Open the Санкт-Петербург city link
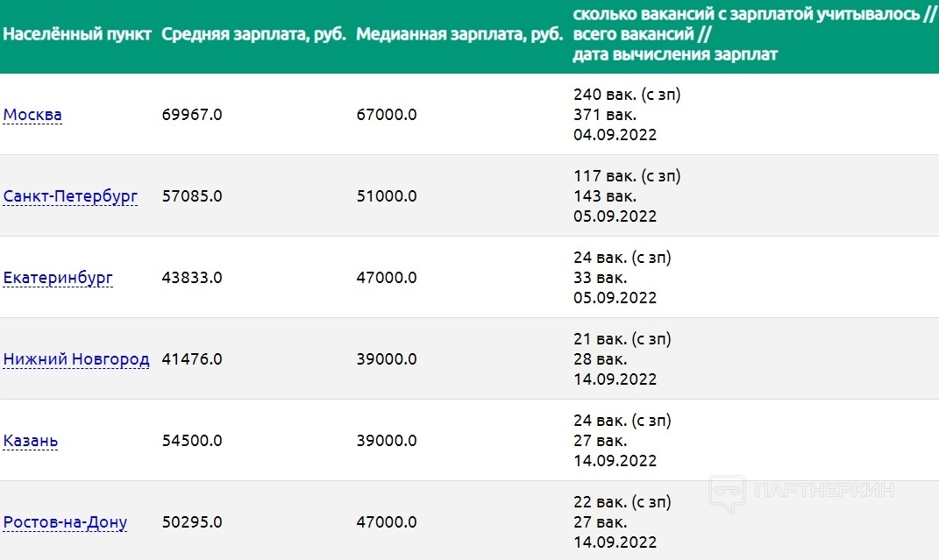Screen dimensions: 939x560 pyautogui.click(x=70, y=196)
